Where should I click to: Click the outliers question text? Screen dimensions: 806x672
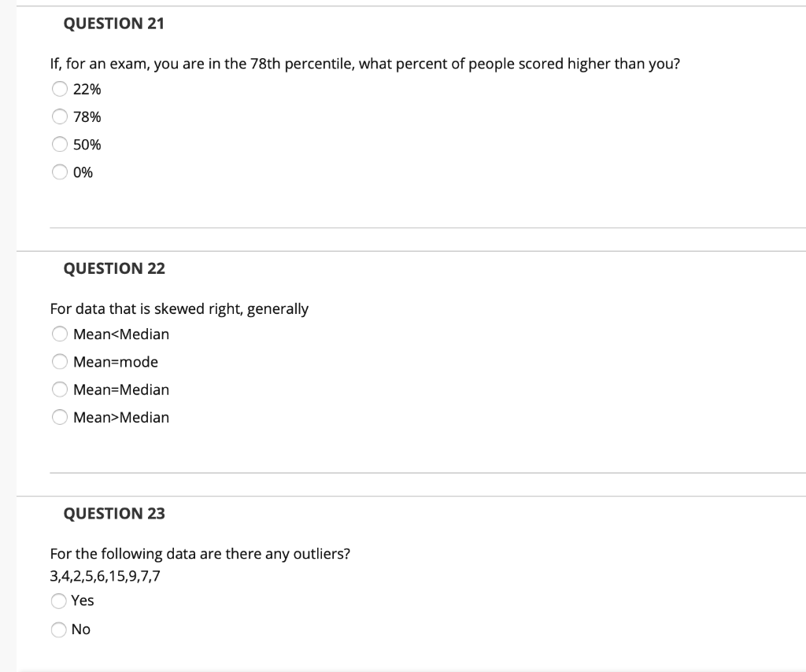(x=200, y=553)
